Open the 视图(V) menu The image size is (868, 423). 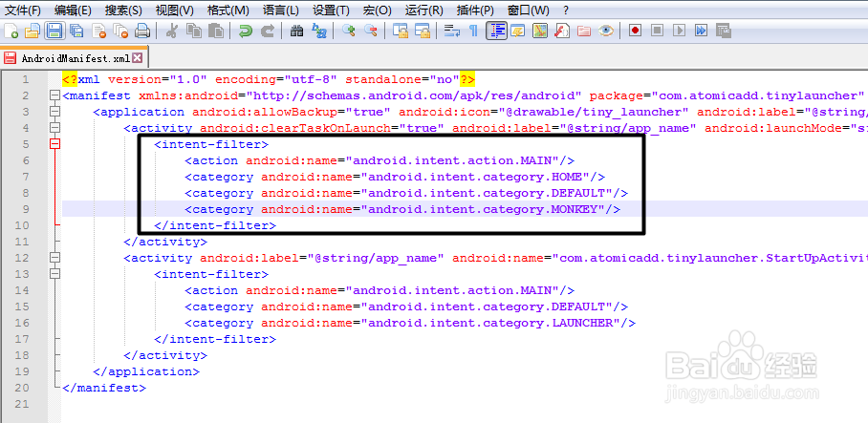174,10
